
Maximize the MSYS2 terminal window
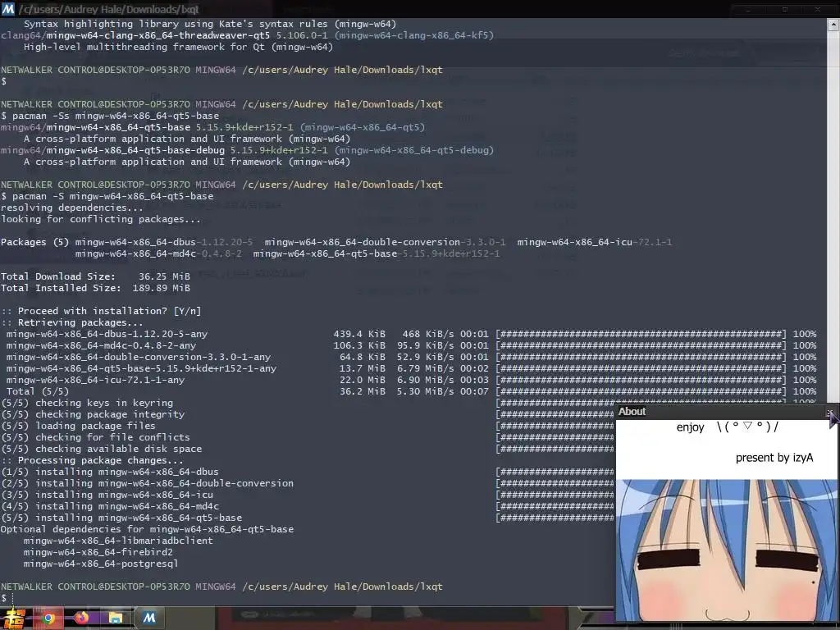click(785, 9)
